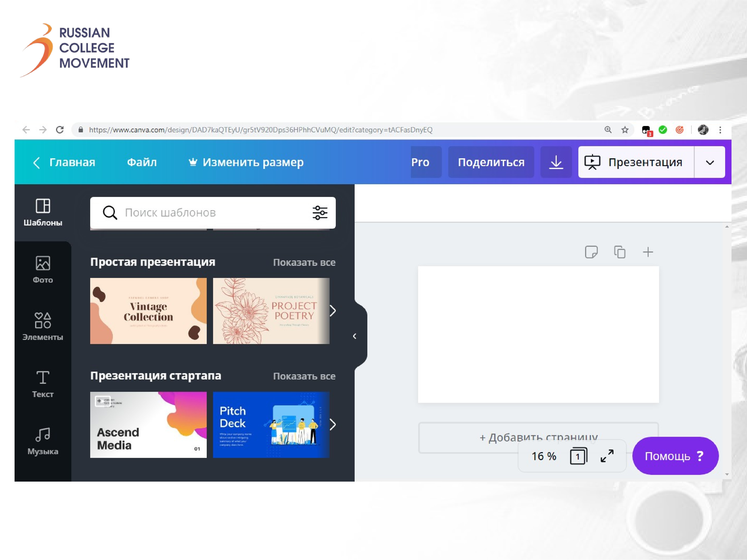Click scrollbar up arrow in canvas
The width and height of the screenshot is (747, 560).
pyautogui.click(x=727, y=227)
